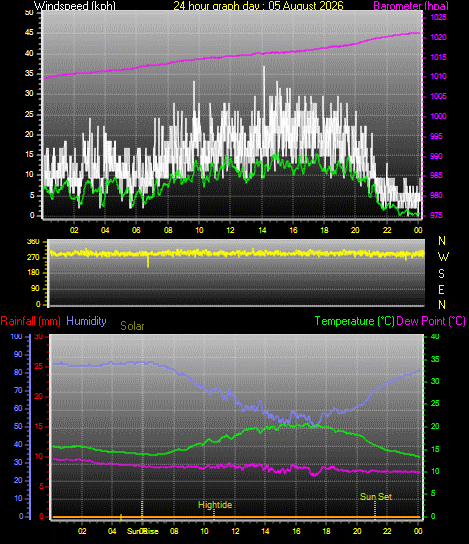
Task: Click 35 on the green temperature axis
Action: pyautogui.click(x=435, y=359)
